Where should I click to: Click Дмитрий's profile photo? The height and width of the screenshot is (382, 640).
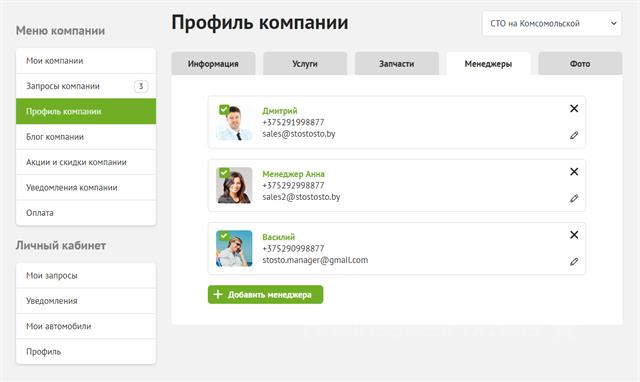coord(234,122)
